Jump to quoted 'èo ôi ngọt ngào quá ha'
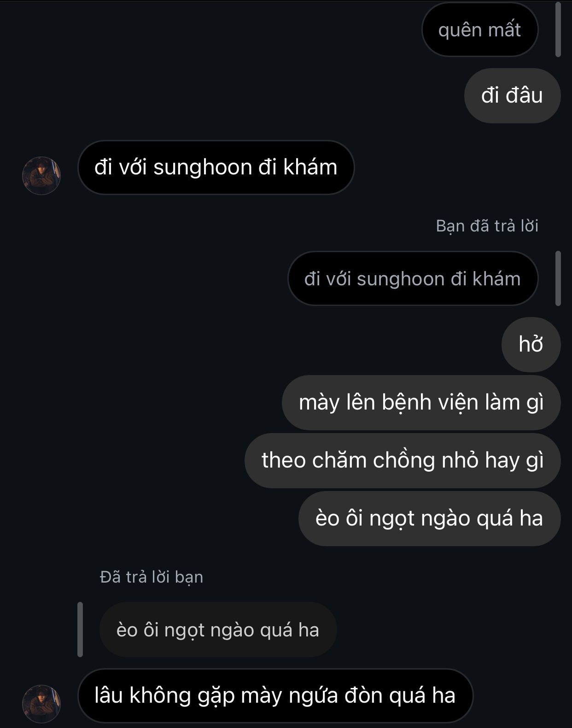 coord(218,630)
